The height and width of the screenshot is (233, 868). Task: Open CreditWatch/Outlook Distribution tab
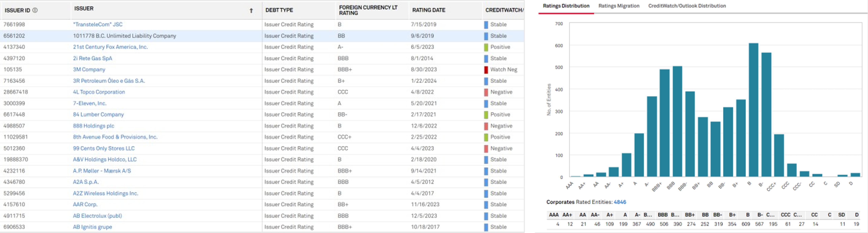point(687,6)
